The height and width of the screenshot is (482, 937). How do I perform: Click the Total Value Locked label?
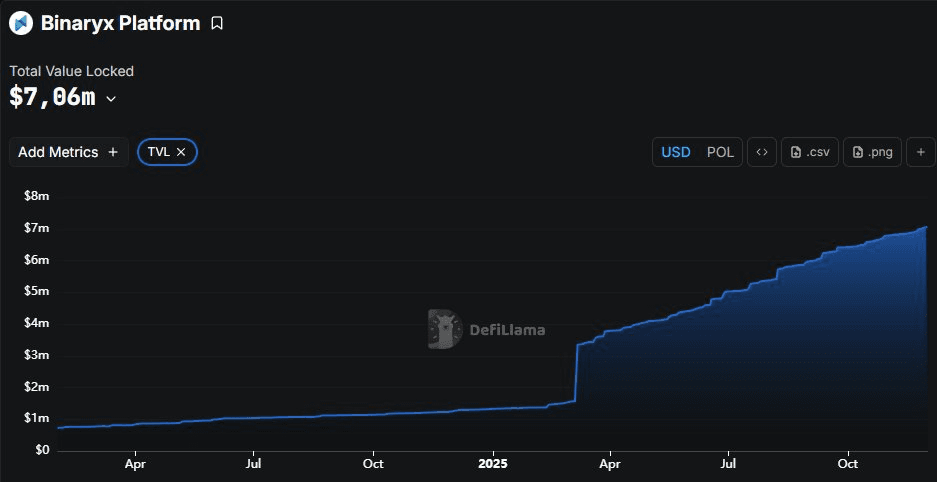point(72,71)
